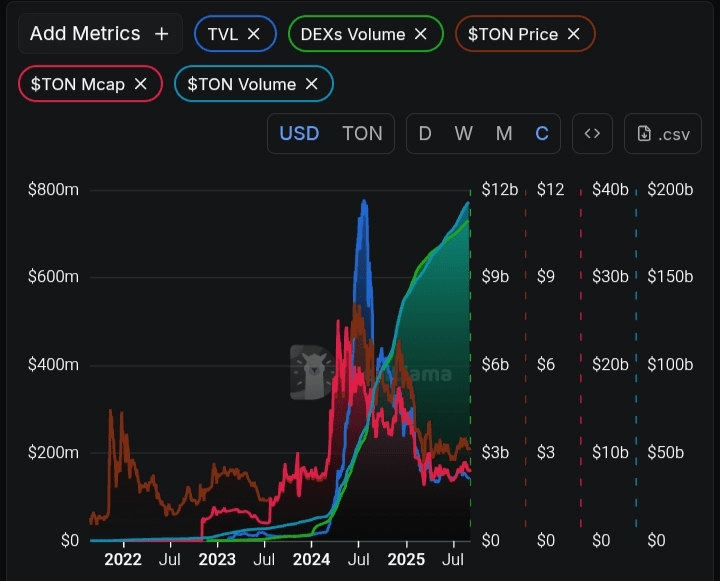
Task: Download chart data as .csv
Action: 664,133
